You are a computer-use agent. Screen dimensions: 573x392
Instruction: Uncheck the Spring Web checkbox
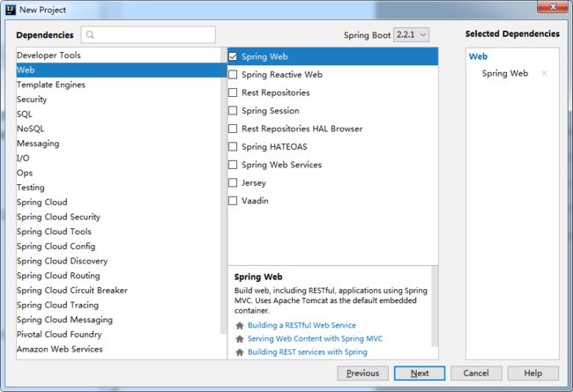click(233, 56)
